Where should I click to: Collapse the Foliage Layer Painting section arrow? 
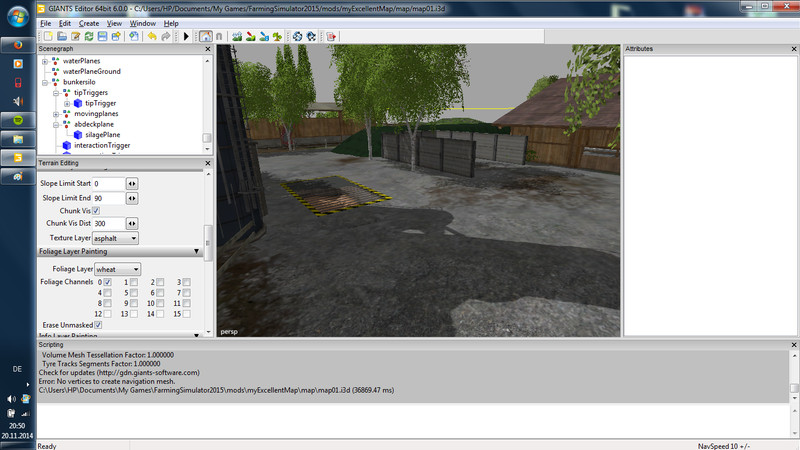(x=196, y=252)
